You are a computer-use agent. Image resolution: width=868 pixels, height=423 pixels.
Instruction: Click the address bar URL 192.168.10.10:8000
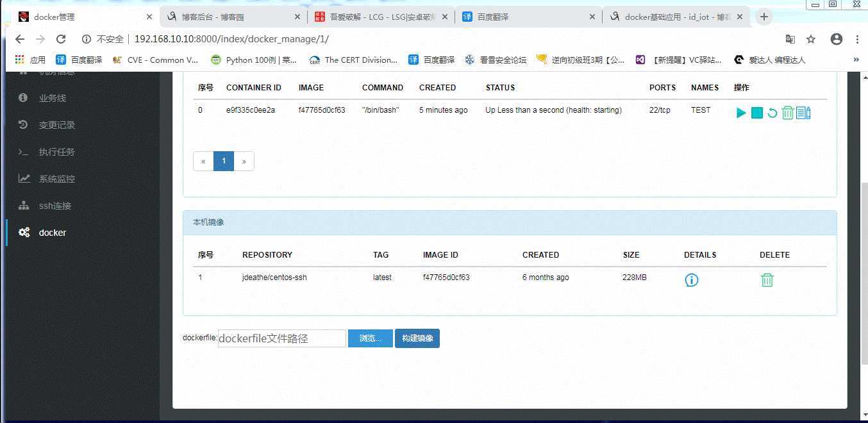click(x=231, y=39)
